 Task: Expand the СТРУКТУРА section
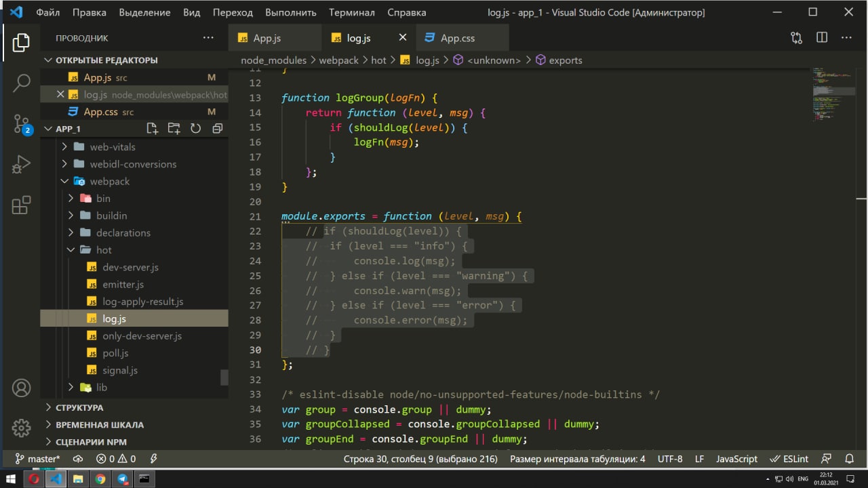pyautogui.click(x=79, y=407)
